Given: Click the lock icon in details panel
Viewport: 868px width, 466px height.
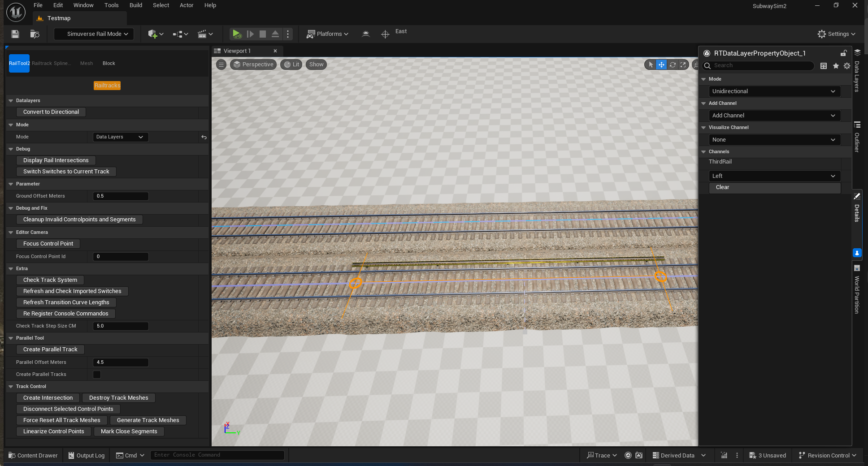Looking at the screenshot, I should 843,53.
